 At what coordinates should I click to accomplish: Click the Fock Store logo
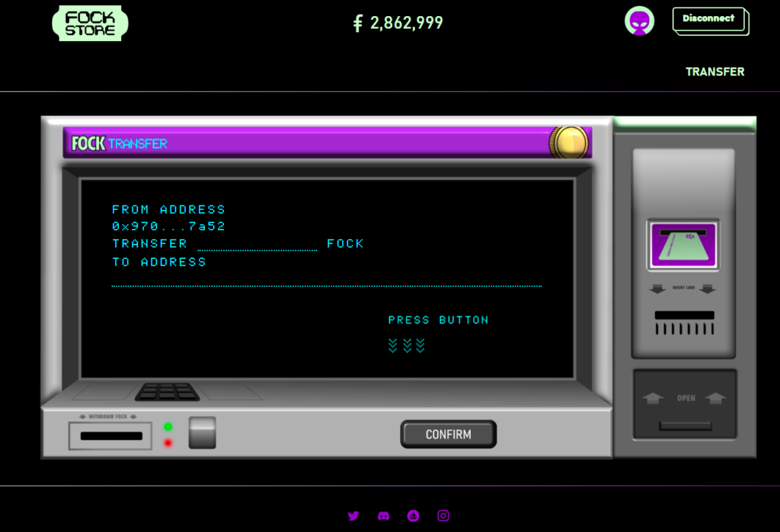[90, 23]
